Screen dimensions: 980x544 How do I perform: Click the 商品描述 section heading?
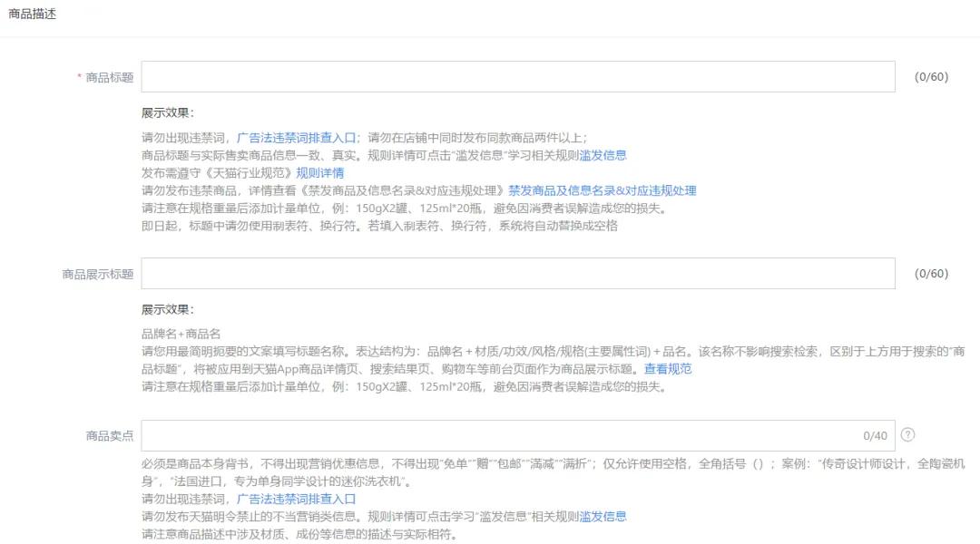click(32, 14)
